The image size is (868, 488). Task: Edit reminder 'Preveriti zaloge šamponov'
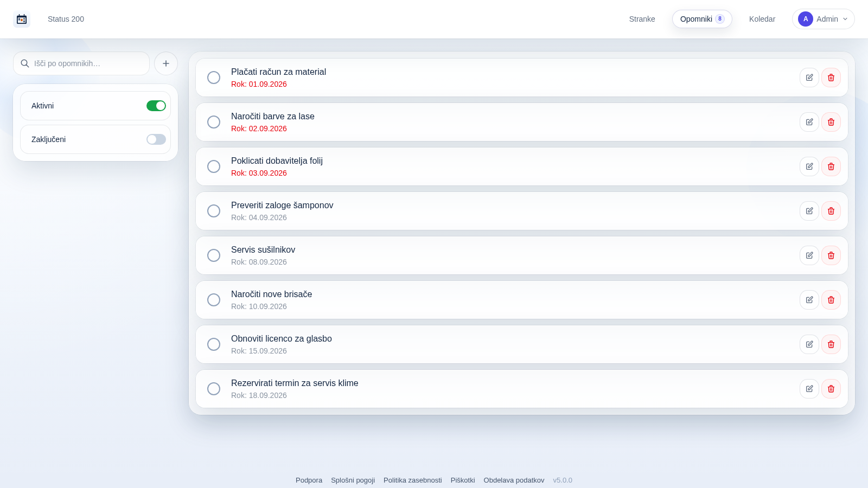(x=809, y=211)
